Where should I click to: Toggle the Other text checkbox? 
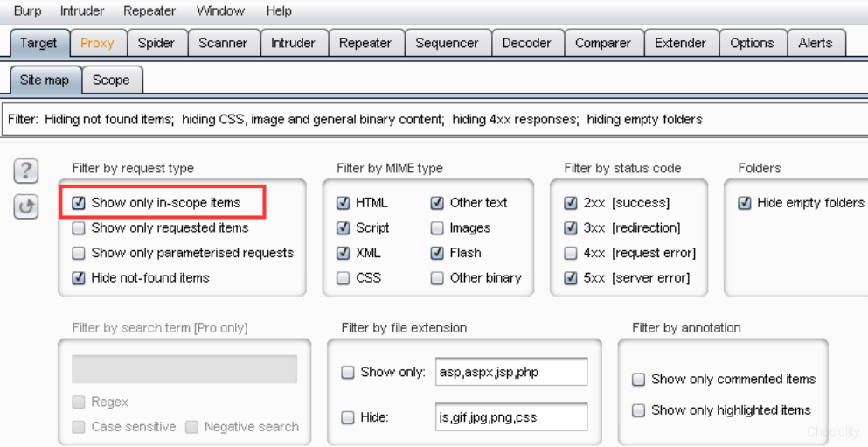tap(437, 203)
